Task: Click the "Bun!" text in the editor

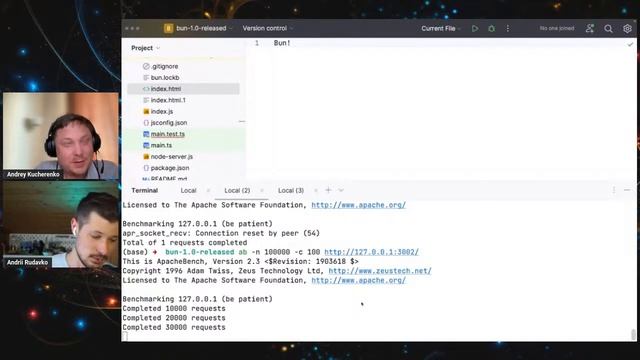Action: click(282, 43)
